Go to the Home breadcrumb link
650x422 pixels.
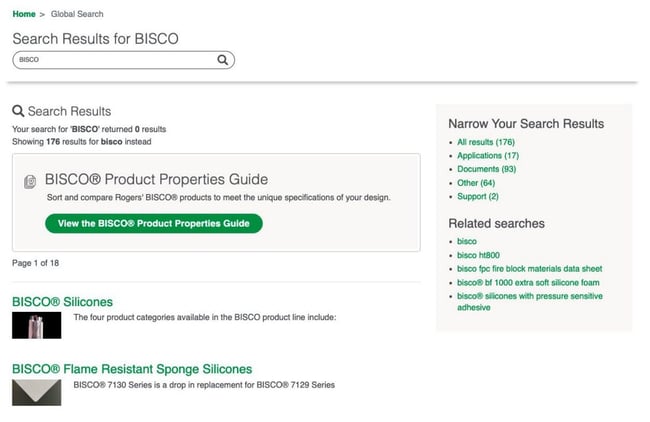[24, 14]
